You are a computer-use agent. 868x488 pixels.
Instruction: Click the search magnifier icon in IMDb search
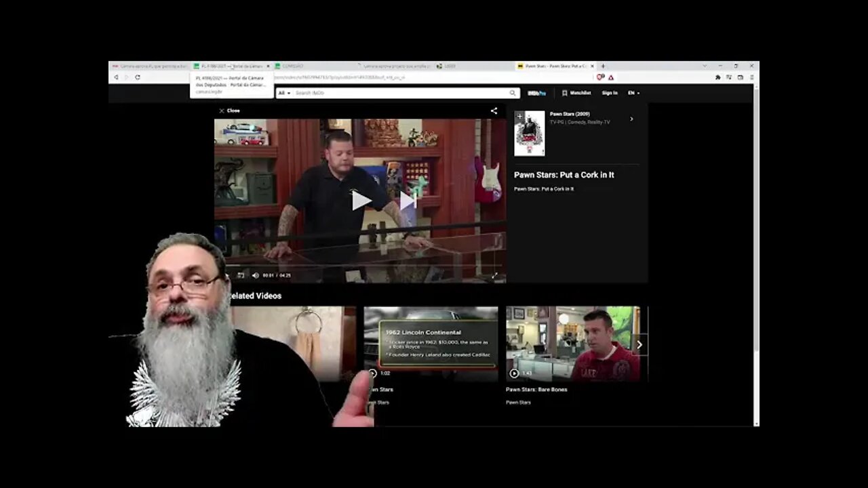[513, 93]
